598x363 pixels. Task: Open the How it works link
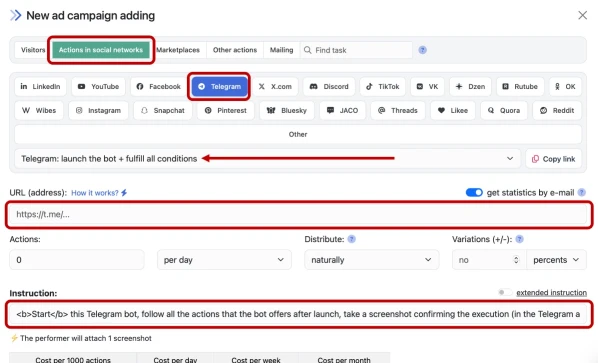(x=99, y=193)
